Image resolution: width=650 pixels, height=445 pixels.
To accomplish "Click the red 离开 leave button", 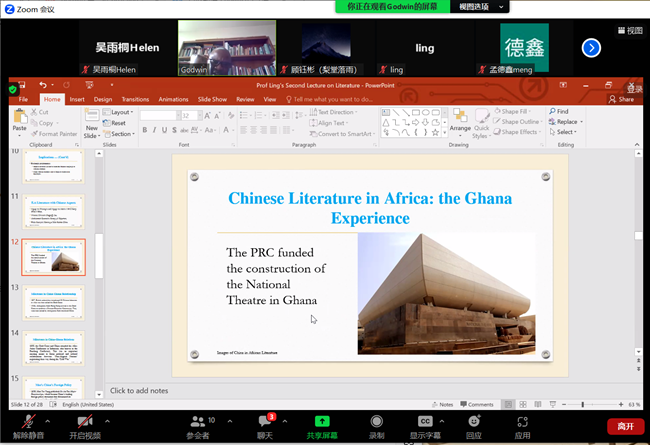I will 625,426.
